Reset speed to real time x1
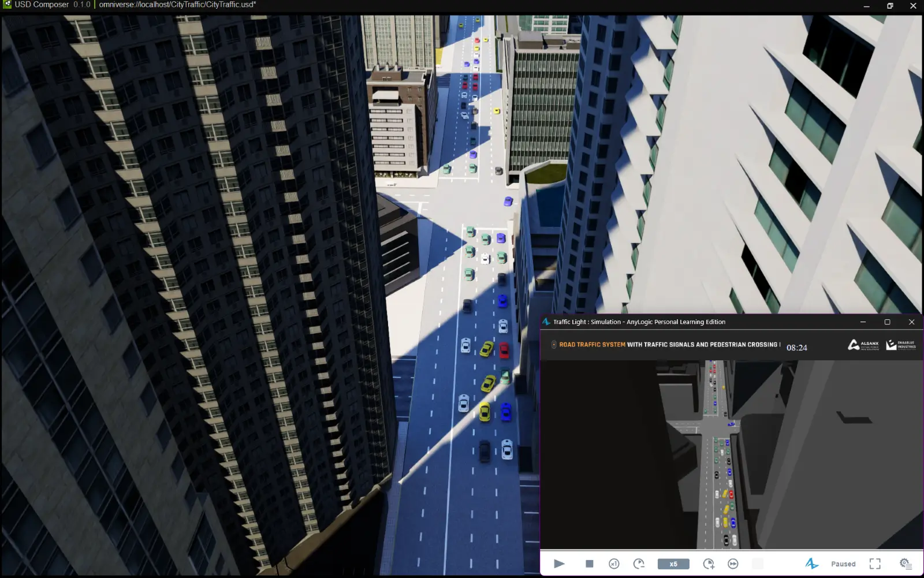Viewport: 924px width, 578px height. pyautogui.click(x=614, y=564)
